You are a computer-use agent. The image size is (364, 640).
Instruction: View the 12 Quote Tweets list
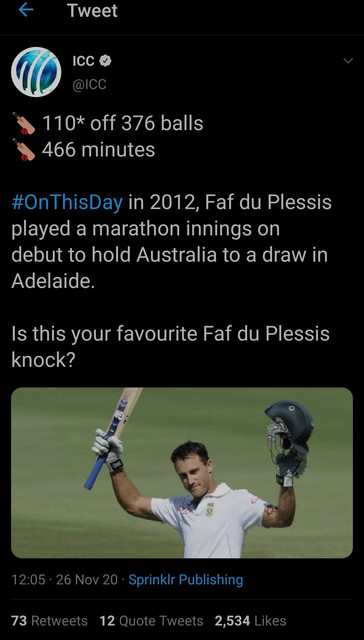click(151, 621)
